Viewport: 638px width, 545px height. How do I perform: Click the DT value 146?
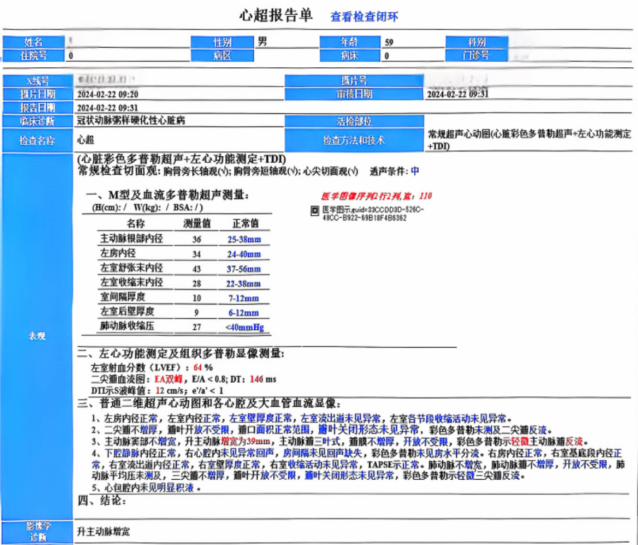[256, 379]
